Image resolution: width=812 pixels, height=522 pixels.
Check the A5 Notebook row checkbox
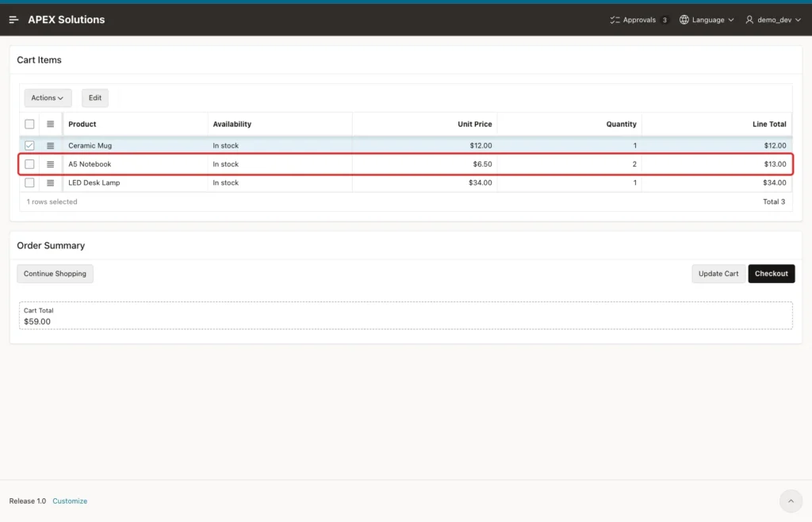coord(29,164)
